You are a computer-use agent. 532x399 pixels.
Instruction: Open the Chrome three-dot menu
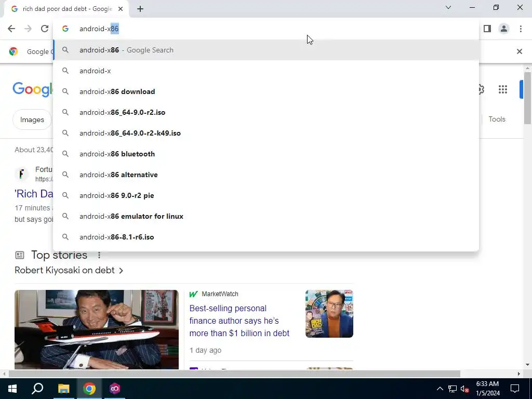[521, 29]
